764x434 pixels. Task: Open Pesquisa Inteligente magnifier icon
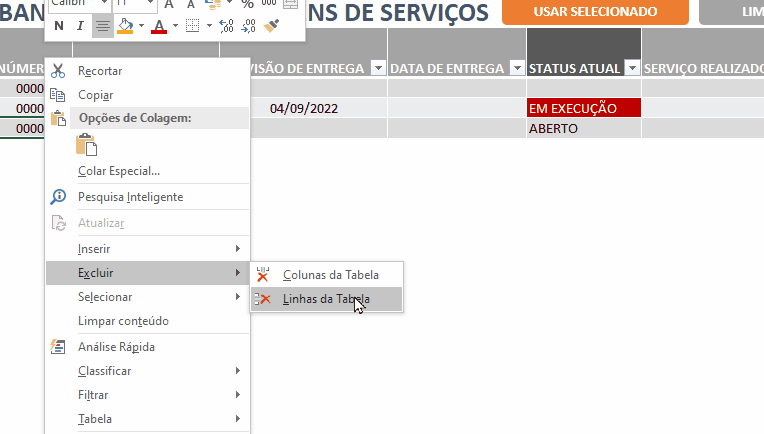tap(58, 197)
